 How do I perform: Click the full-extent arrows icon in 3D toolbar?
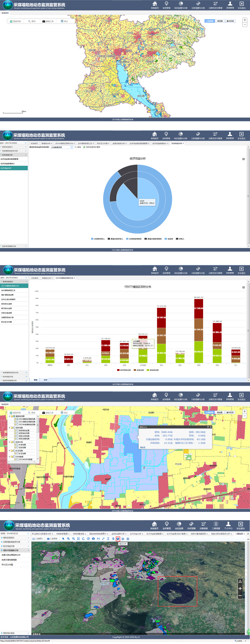78,538
